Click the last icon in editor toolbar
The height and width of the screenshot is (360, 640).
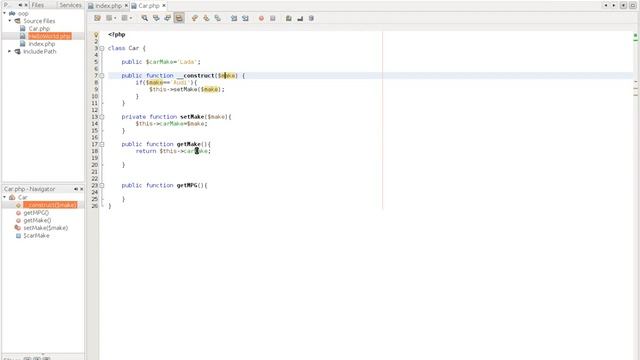click(311, 18)
